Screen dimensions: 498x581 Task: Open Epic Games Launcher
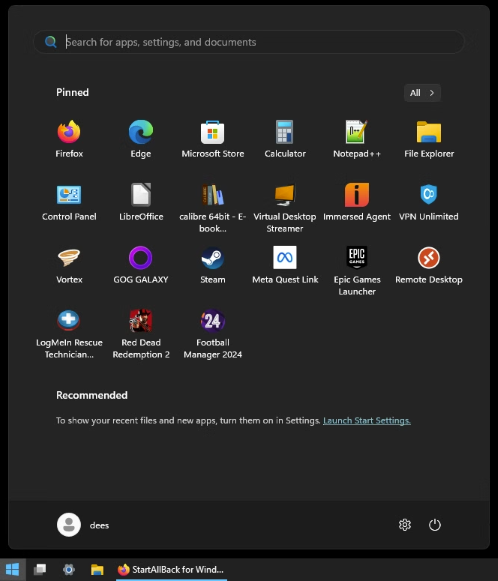(x=356, y=271)
